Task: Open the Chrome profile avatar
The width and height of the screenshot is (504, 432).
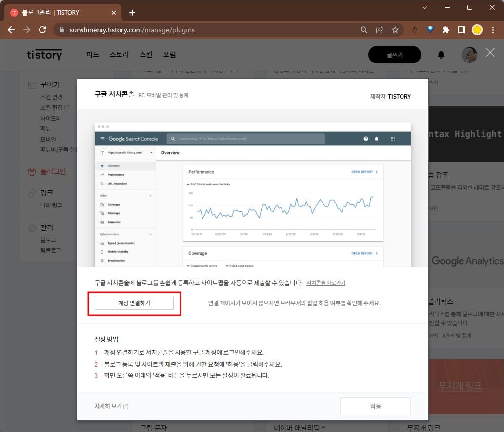Action: (477, 30)
